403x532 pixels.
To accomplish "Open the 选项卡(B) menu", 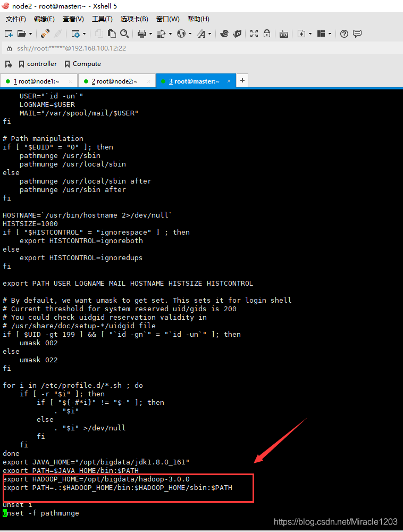I will coord(134,19).
